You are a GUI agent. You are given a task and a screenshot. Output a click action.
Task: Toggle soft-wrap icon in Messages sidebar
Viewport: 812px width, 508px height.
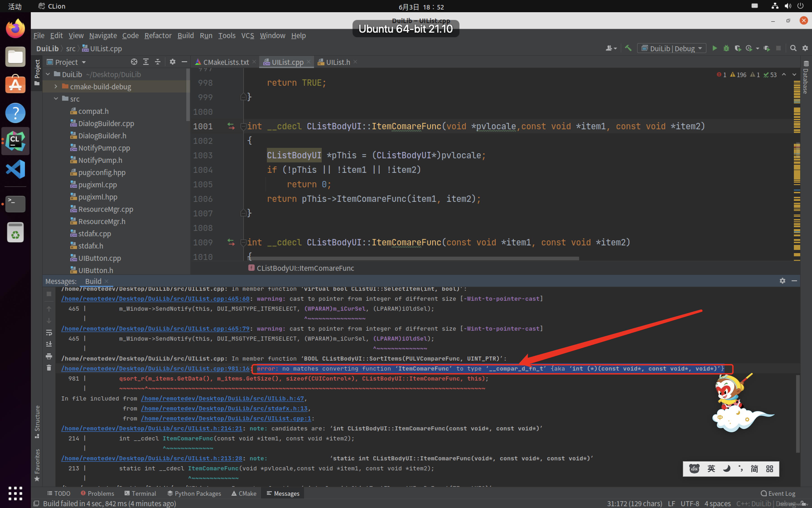(49, 333)
